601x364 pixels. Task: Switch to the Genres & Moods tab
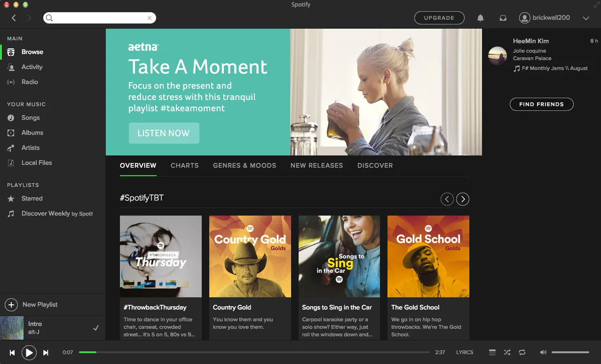[245, 165]
